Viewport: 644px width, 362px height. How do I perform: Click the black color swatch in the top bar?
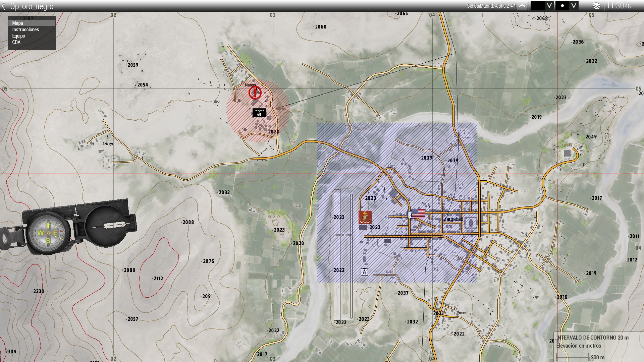(x=537, y=6)
